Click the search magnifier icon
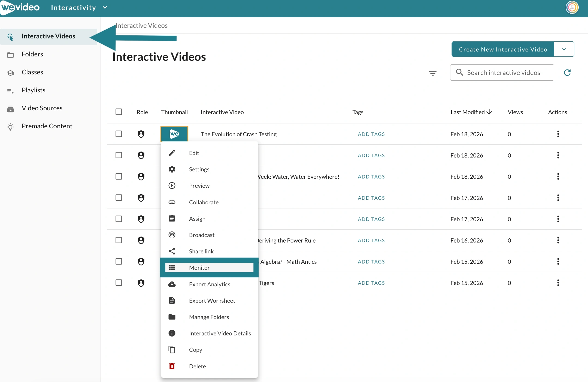The width and height of the screenshot is (588, 382). 460,72
